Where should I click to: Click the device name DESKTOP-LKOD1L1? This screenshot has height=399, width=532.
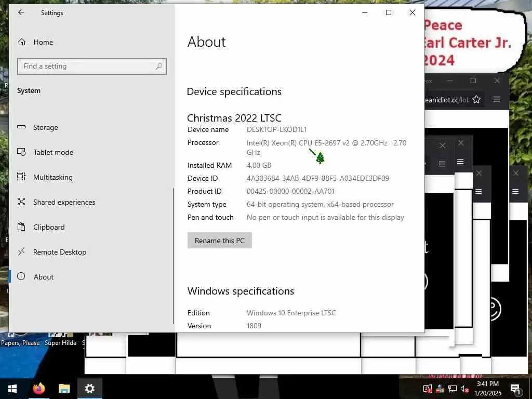[276, 129]
